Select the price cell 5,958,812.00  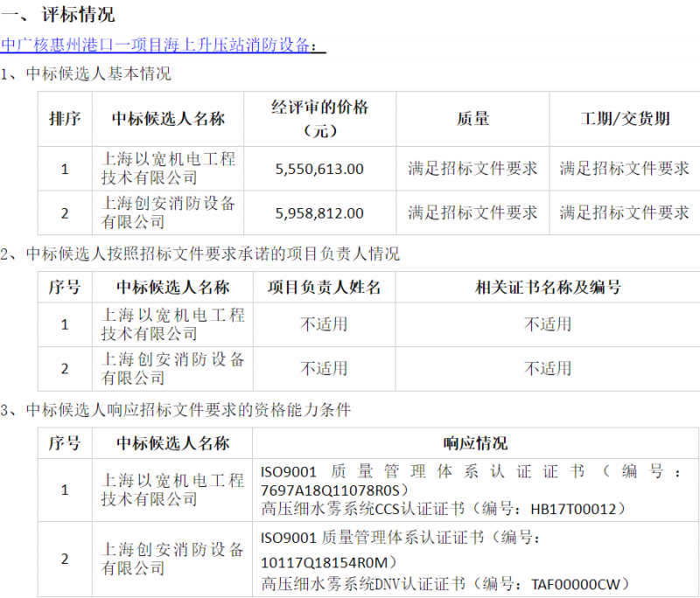pyautogui.click(x=319, y=212)
